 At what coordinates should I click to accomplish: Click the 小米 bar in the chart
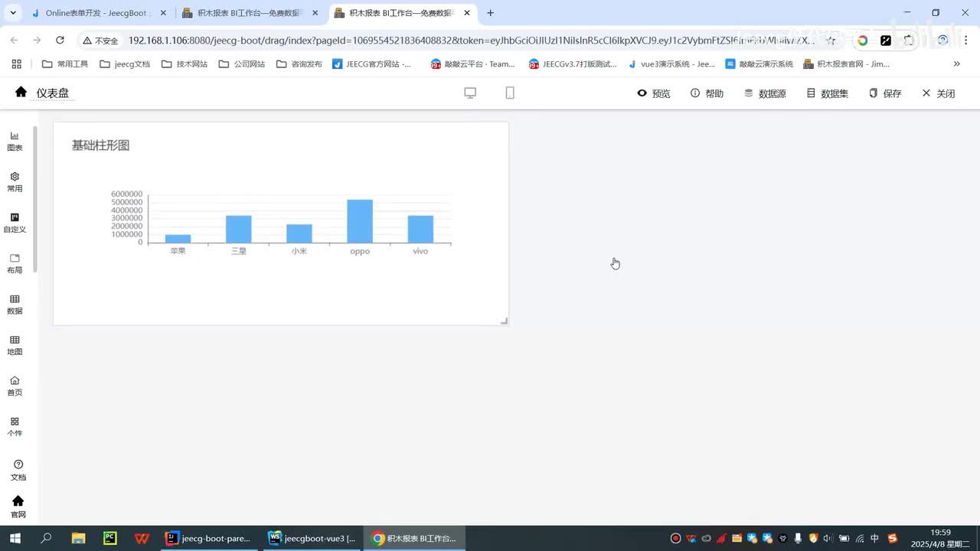(x=299, y=233)
